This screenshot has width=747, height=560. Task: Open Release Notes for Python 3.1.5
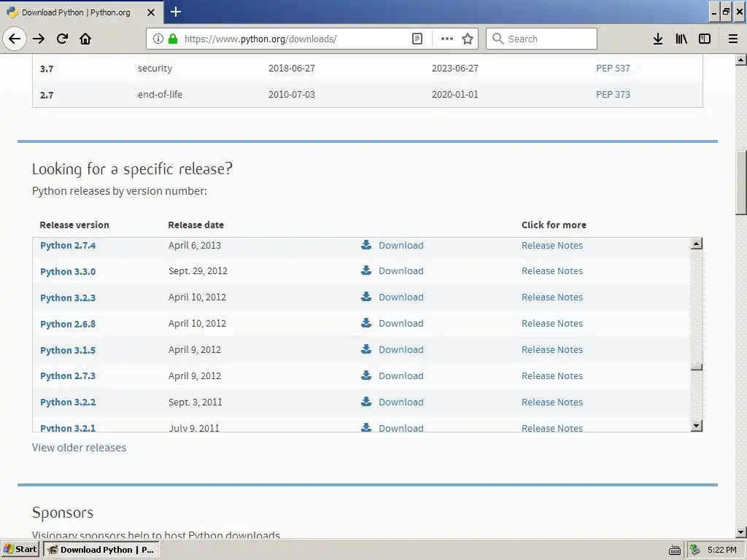pos(551,349)
